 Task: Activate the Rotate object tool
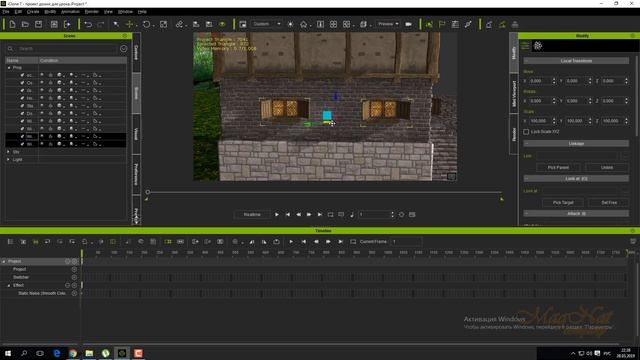(x=147, y=24)
